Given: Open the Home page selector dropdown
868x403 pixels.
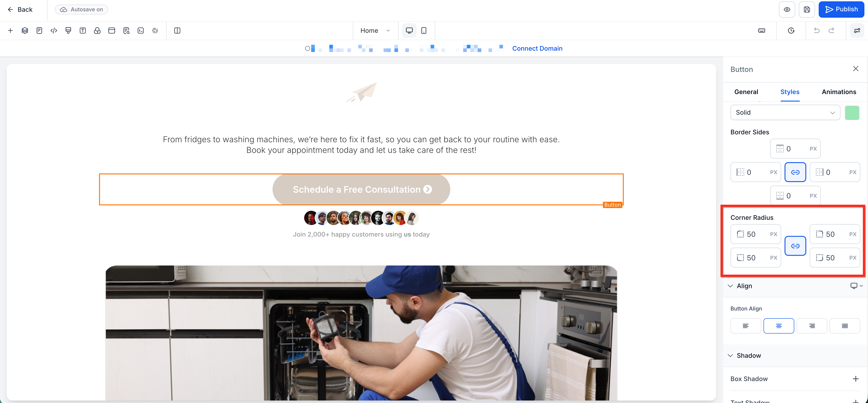Looking at the screenshot, I should tap(375, 31).
